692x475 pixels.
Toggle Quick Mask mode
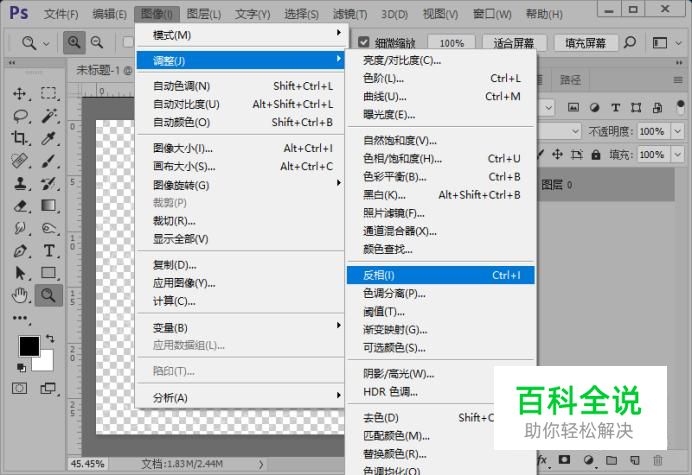pyautogui.click(x=19, y=388)
